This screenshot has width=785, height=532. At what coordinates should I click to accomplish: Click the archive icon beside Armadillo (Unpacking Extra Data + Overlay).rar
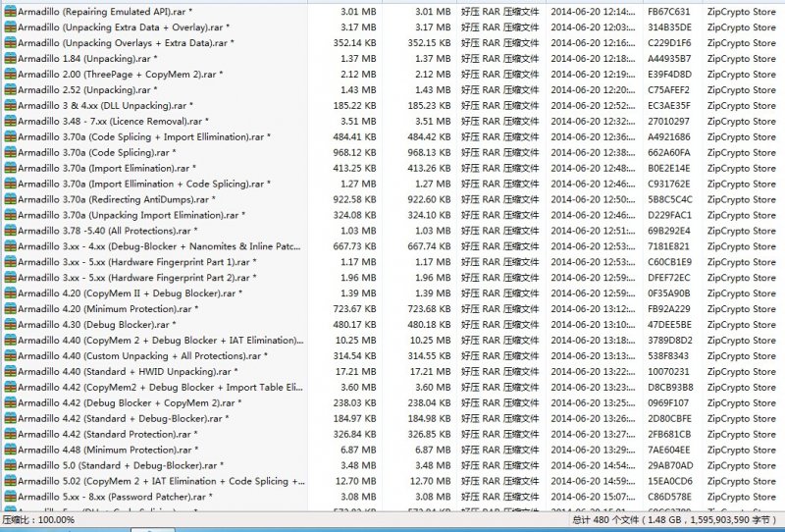coord(10,27)
